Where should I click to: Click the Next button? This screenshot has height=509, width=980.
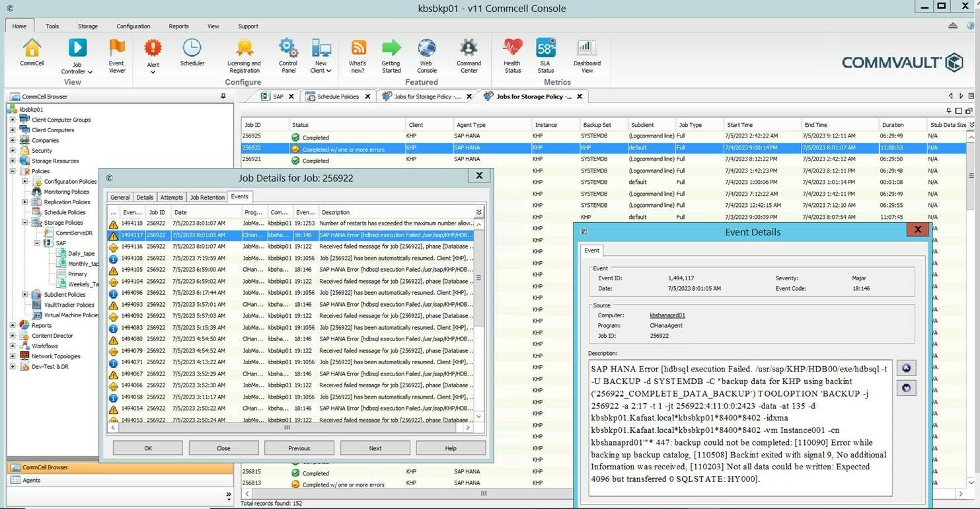tap(375, 448)
